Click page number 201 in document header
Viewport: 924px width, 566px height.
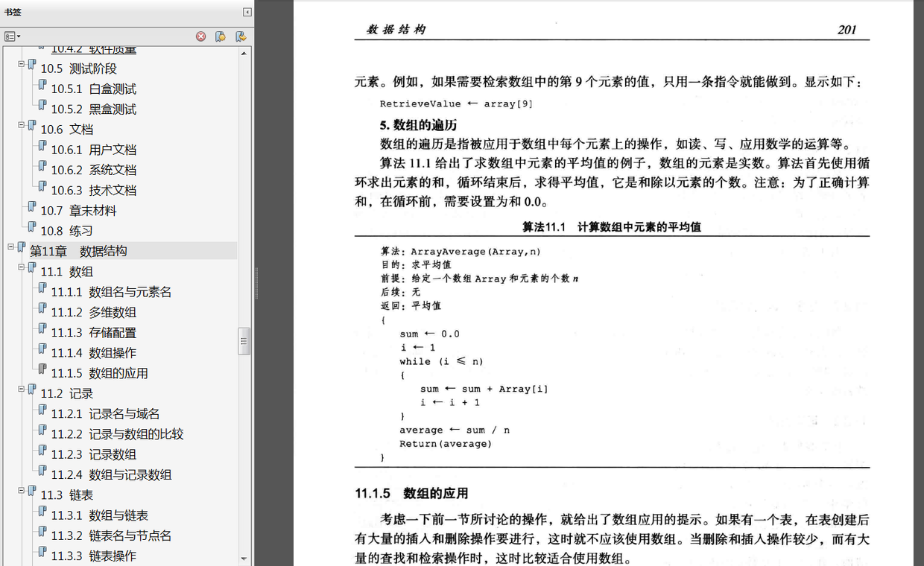(847, 30)
